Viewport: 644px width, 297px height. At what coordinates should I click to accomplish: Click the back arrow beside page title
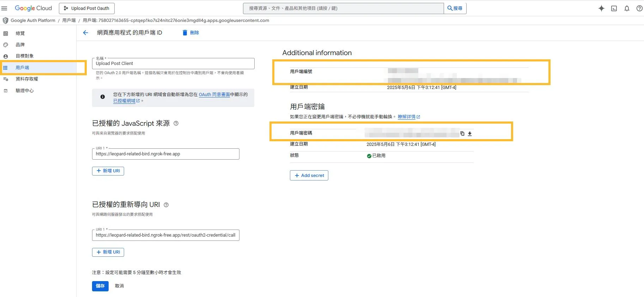click(x=85, y=33)
